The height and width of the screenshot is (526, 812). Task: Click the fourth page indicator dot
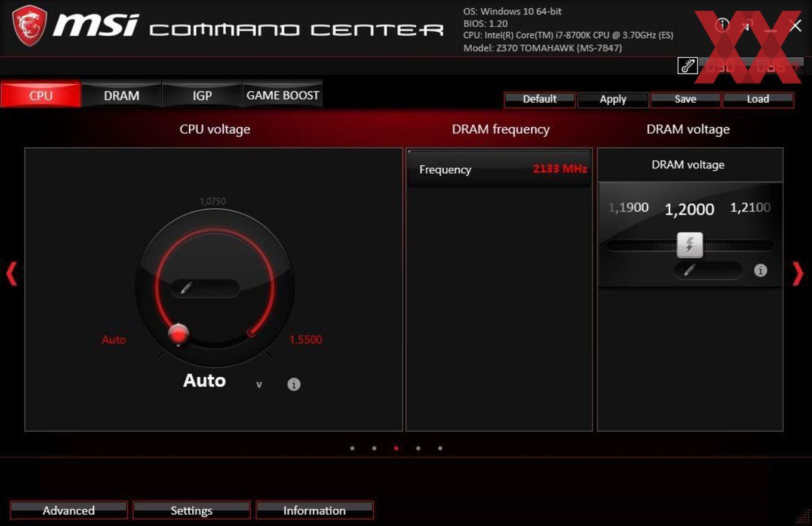[x=418, y=448]
